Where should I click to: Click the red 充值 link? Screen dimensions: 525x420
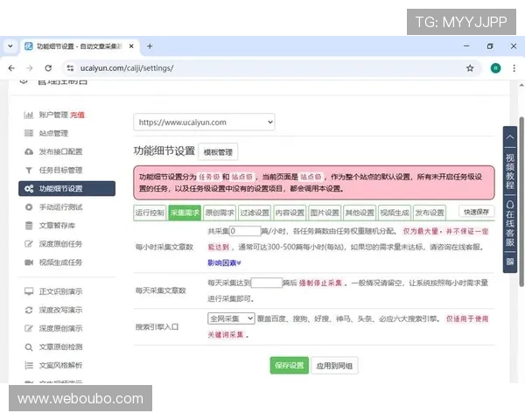pyautogui.click(x=77, y=115)
